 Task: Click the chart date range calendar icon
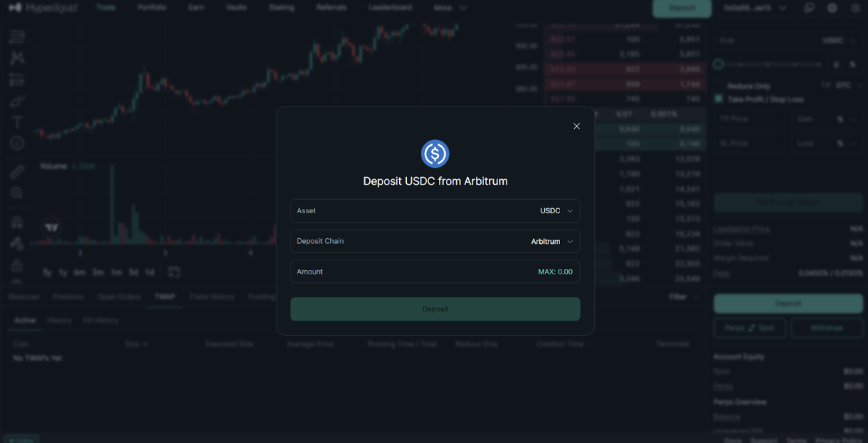tap(174, 272)
